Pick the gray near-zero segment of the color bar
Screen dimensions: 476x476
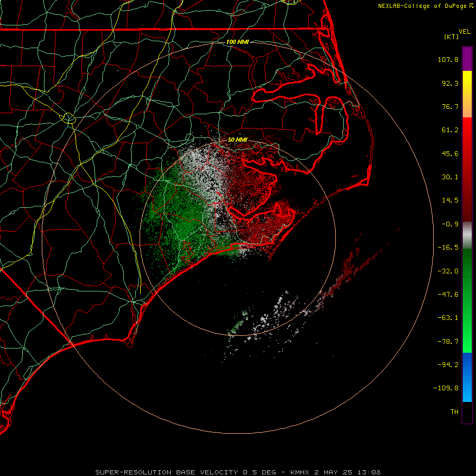click(x=467, y=235)
